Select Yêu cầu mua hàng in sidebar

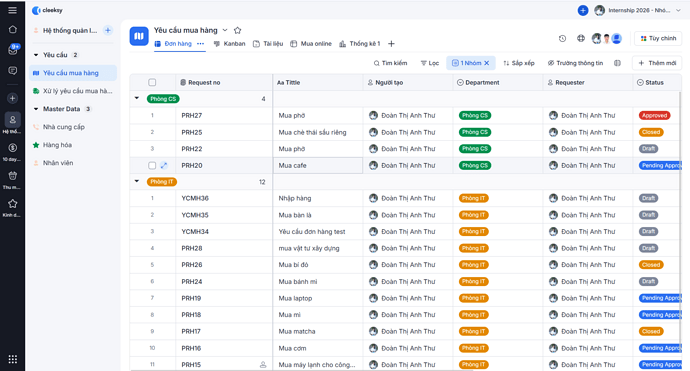click(x=73, y=73)
